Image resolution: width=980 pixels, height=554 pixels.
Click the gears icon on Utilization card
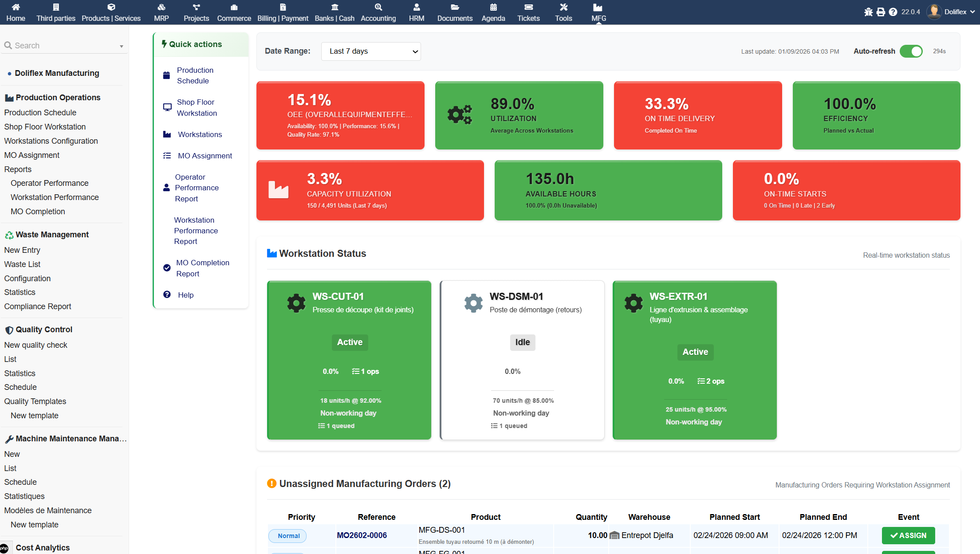[460, 115]
